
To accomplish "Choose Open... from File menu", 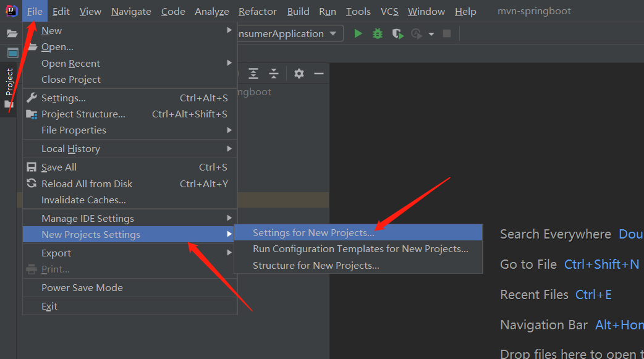I will (x=130, y=47).
